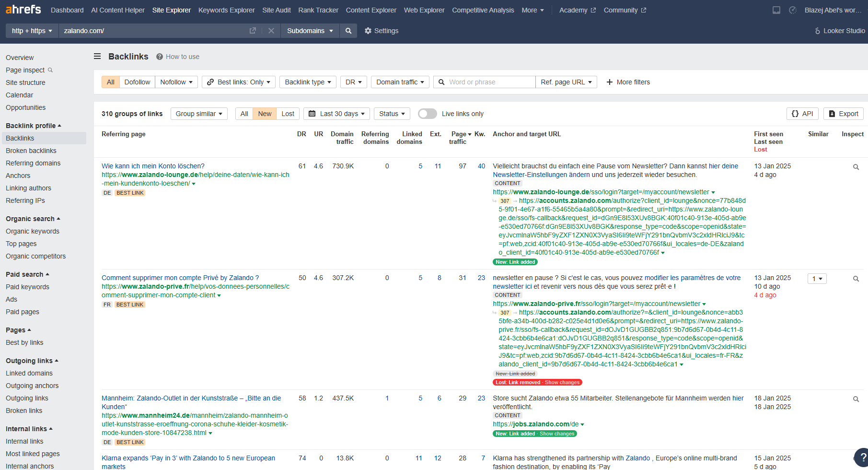Inspect the Wie kann ich mein Konto row

tap(856, 167)
